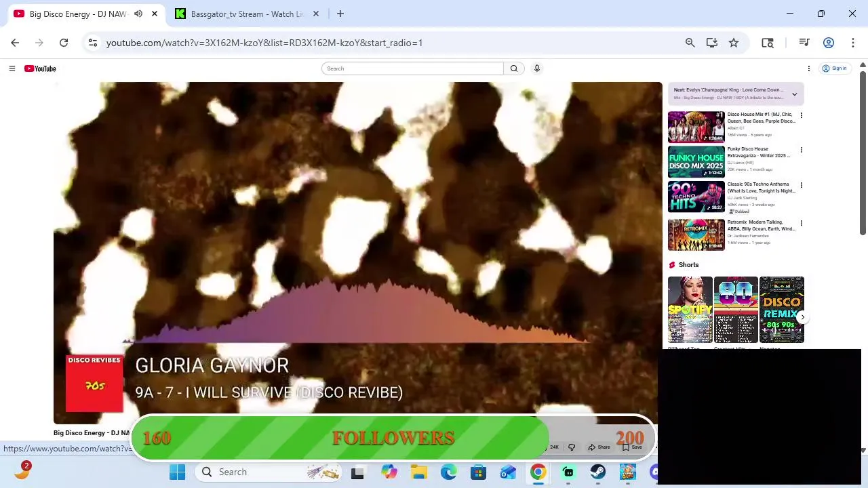Share the current video
This screenshot has height=488, width=868.
pos(599,447)
